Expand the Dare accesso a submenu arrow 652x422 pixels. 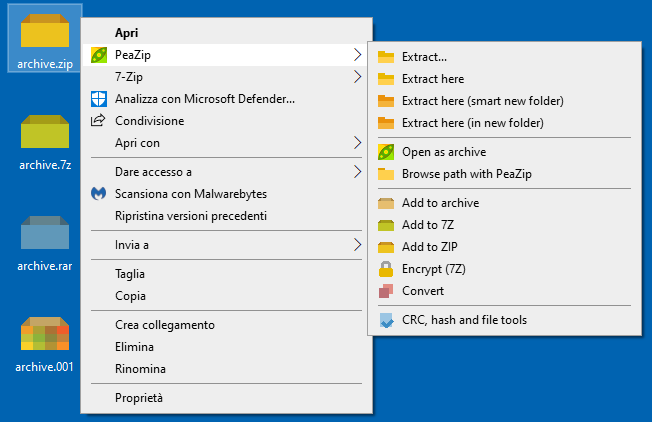(x=358, y=172)
